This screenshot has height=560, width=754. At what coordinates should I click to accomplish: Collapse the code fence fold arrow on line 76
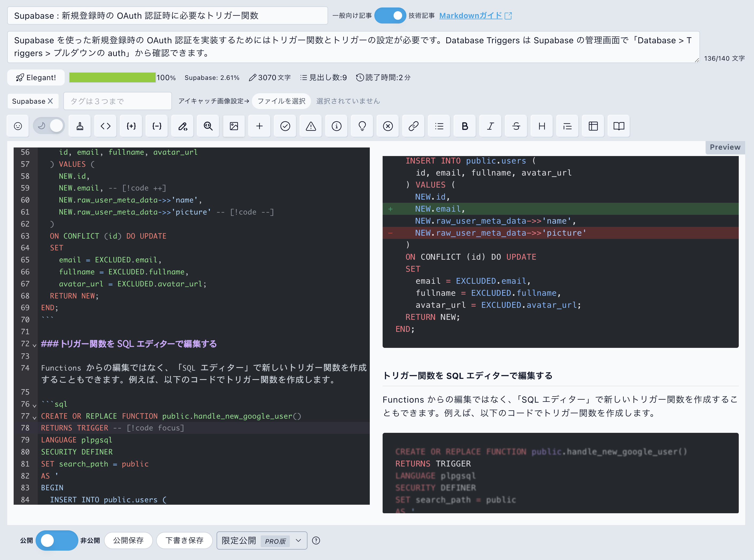pyautogui.click(x=34, y=405)
